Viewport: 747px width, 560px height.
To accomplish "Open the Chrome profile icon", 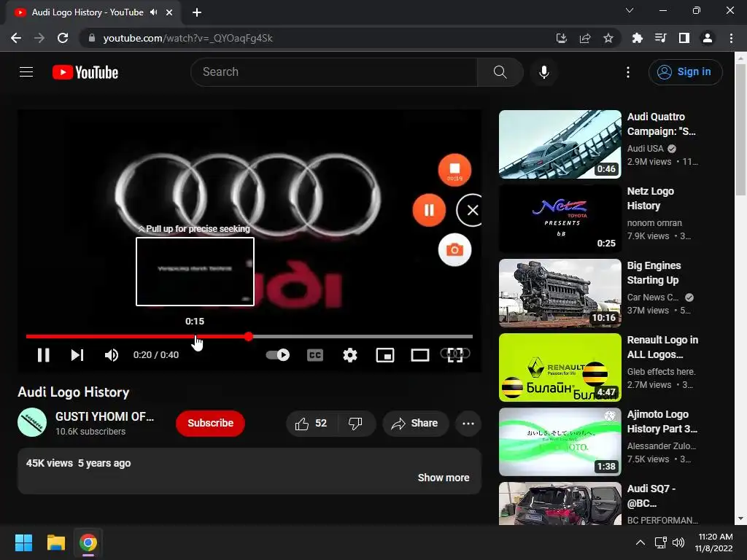I will click(708, 38).
